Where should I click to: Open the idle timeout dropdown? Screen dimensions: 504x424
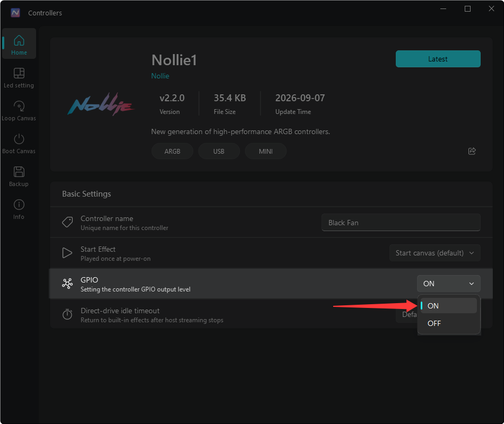(406, 314)
